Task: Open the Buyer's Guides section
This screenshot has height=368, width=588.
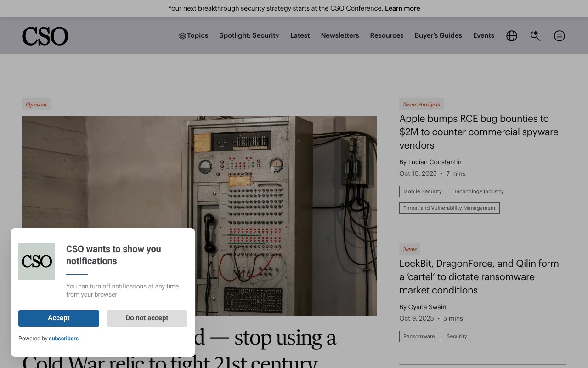Action: coord(438,35)
